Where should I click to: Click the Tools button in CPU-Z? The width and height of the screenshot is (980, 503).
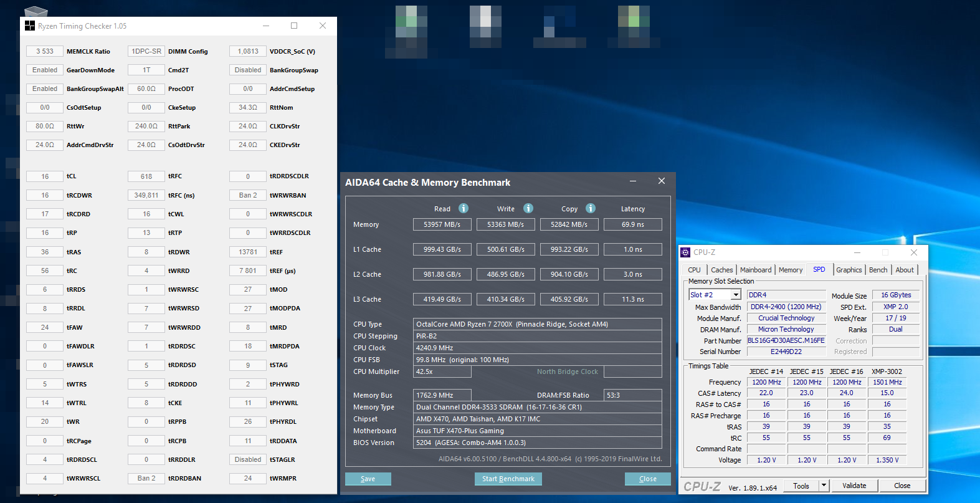[x=801, y=486]
